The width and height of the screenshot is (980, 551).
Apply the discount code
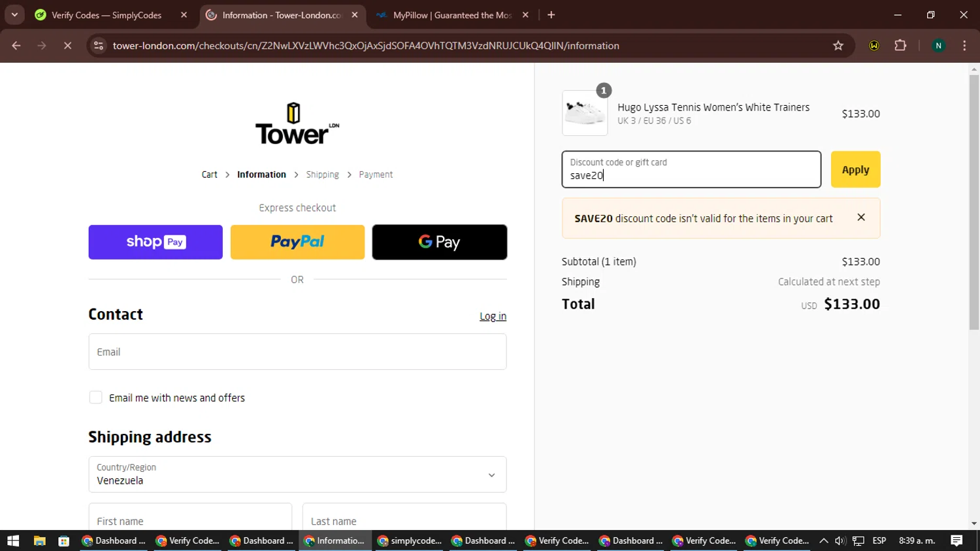coord(855,169)
